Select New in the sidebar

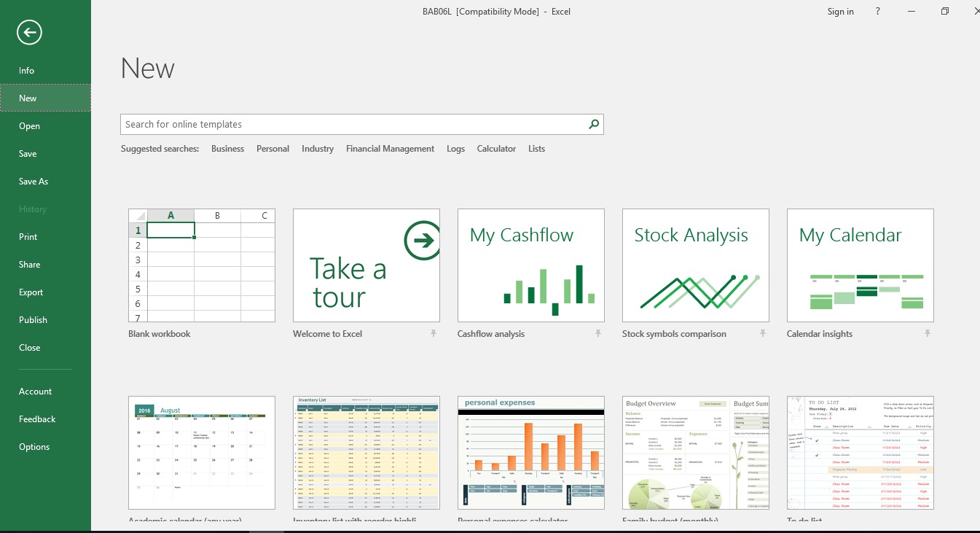tap(45, 98)
